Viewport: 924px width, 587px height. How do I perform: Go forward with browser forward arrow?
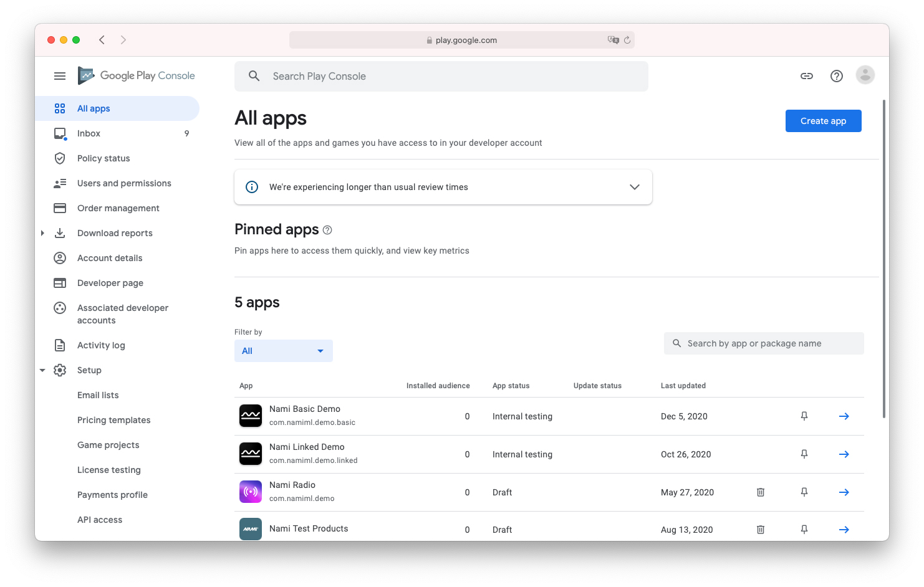coord(123,40)
